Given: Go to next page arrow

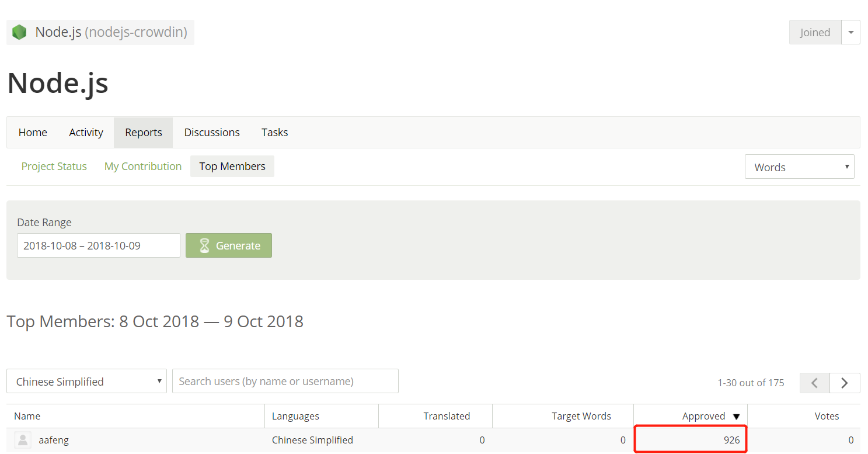Looking at the screenshot, I should [x=845, y=383].
